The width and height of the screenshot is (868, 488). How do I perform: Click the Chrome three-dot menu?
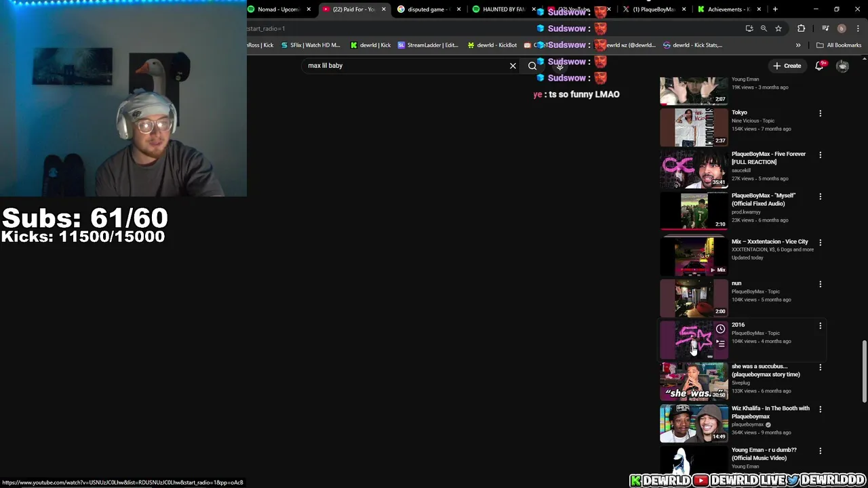859,28
